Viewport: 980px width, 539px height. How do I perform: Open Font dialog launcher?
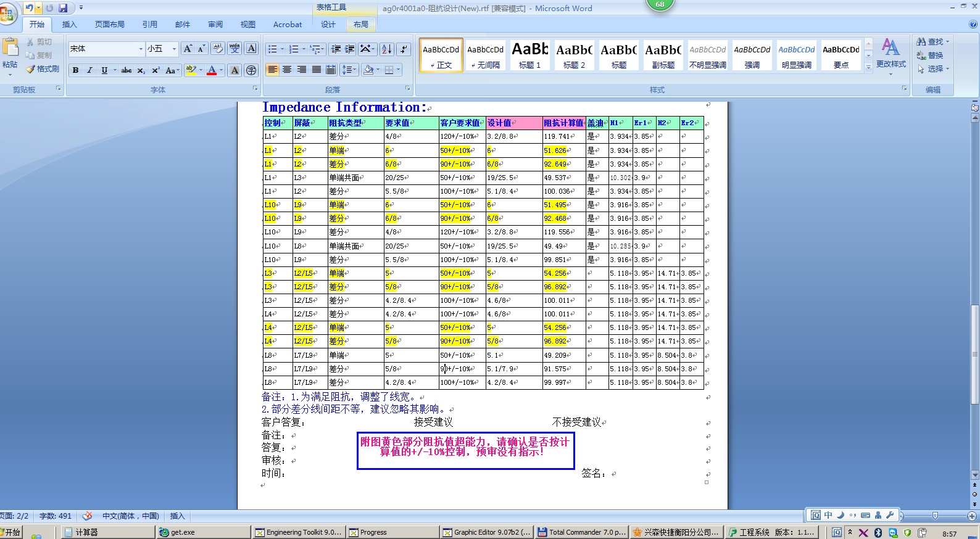(255, 89)
